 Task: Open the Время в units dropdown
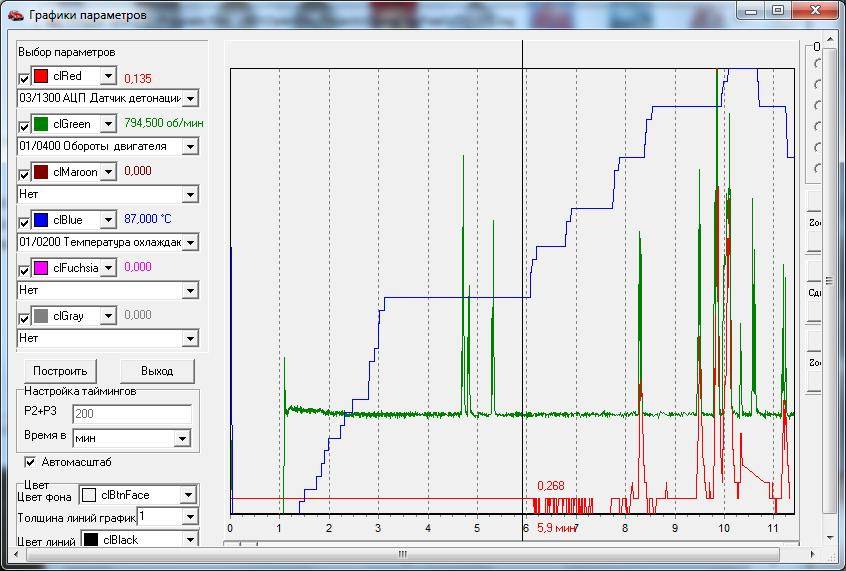(x=181, y=438)
